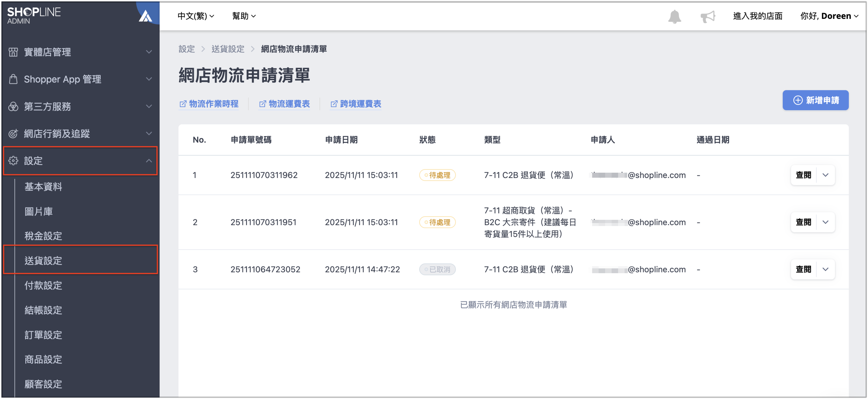Click the 第三方服務 icon
The height and width of the screenshot is (399, 868).
tap(13, 106)
